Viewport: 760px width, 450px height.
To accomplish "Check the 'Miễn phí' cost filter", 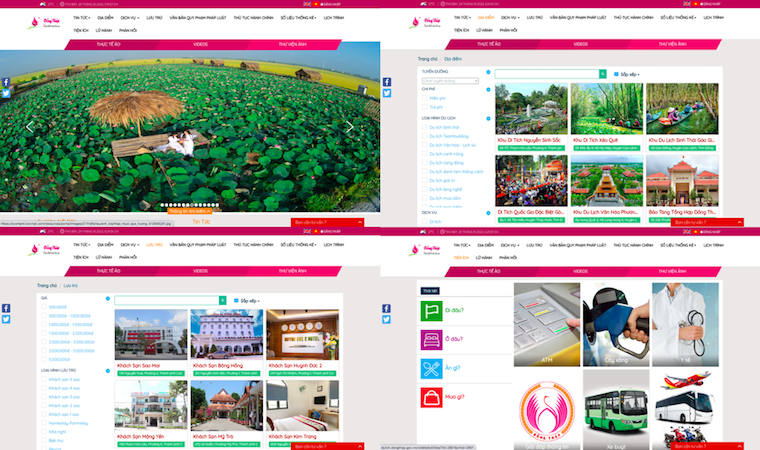I will 425,98.
